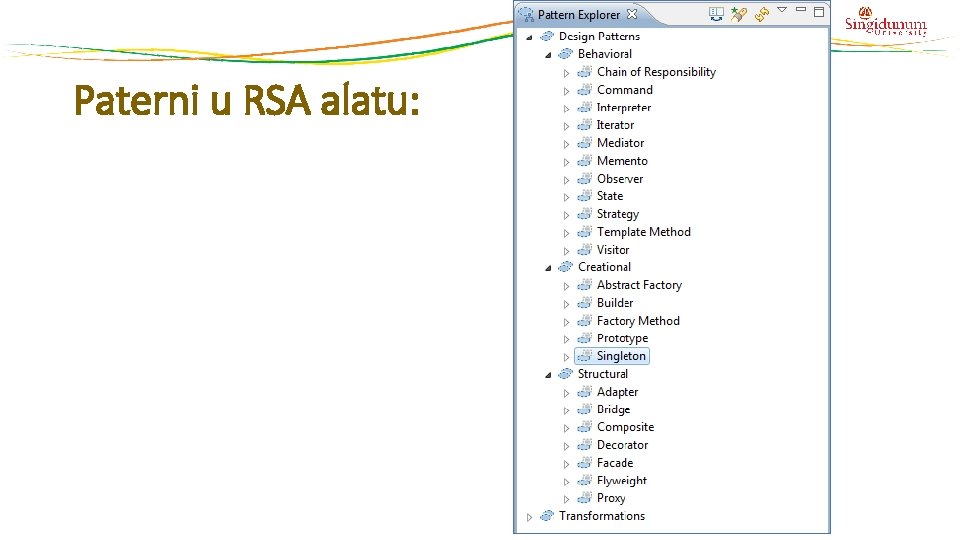This screenshot has width=960, height=540.
Task: Select the Interpreter tree item
Action: tap(624, 108)
